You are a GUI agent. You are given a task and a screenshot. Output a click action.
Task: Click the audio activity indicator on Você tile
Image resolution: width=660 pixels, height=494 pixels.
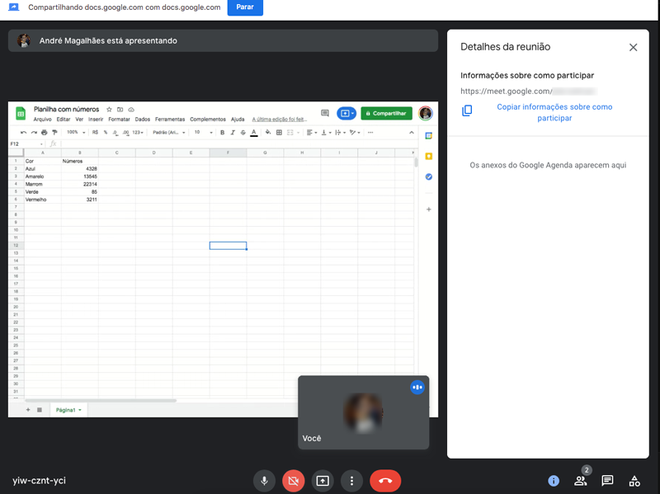pos(417,387)
